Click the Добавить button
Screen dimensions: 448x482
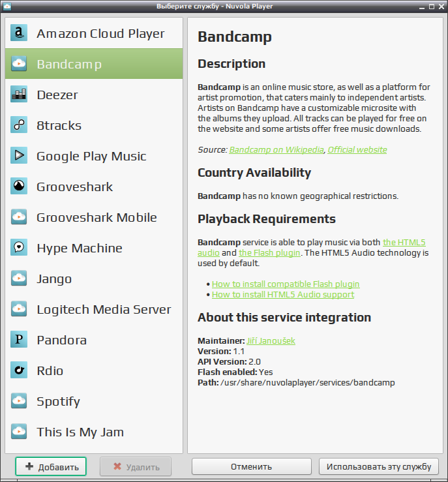pos(51,466)
